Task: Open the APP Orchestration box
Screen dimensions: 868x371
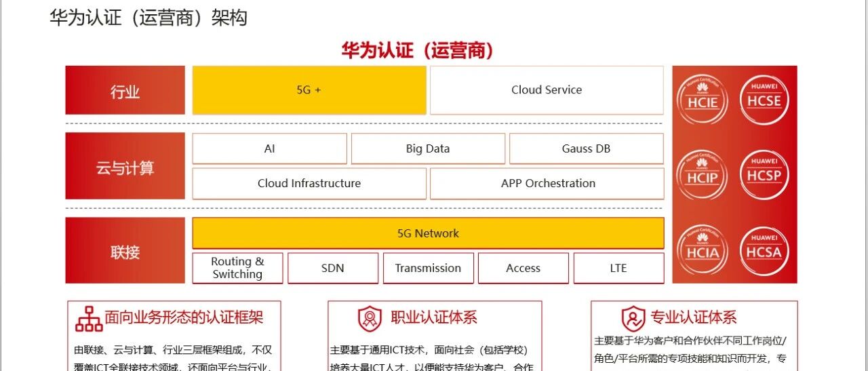Action: 547,183
